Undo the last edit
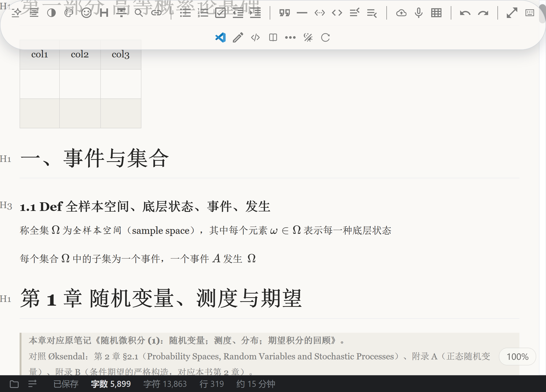The height and width of the screenshot is (392, 546). [x=465, y=13]
